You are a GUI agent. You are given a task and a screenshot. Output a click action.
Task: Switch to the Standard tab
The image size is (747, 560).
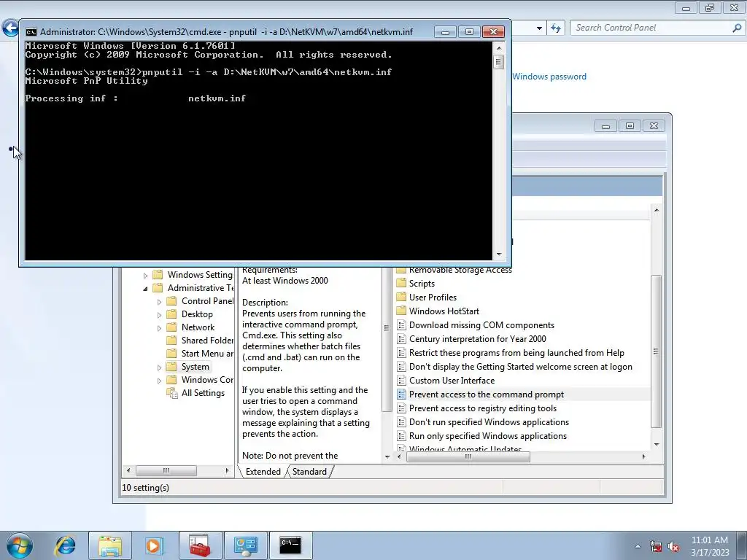(x=309, y=472)
